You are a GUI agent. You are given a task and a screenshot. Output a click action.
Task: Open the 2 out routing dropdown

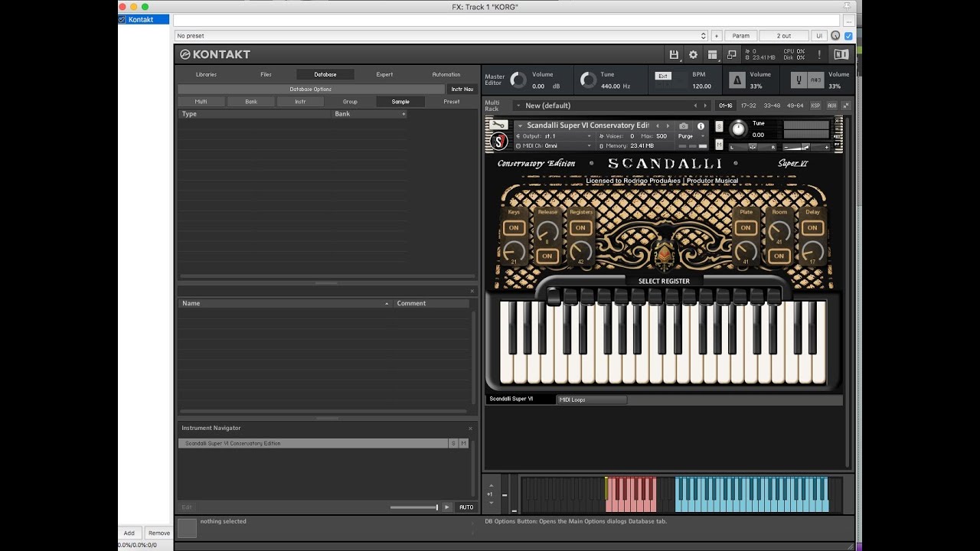point(784,36)
